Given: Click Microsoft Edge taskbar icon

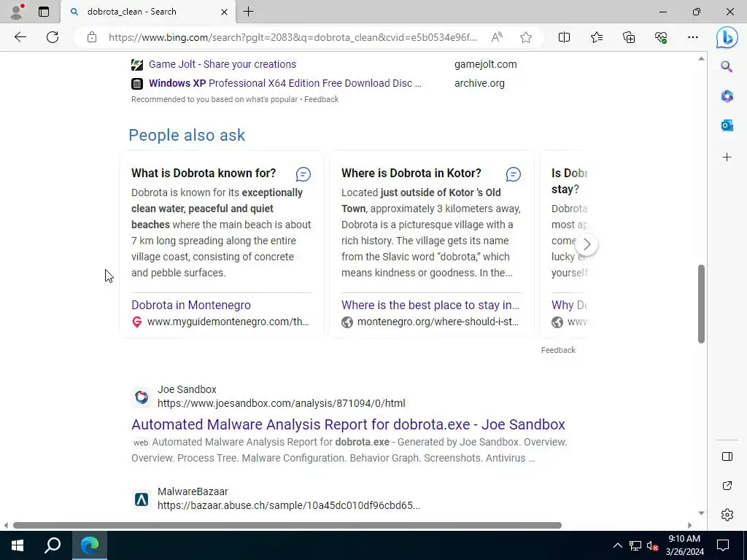Looking at the screenshot, I should point(90,545).
